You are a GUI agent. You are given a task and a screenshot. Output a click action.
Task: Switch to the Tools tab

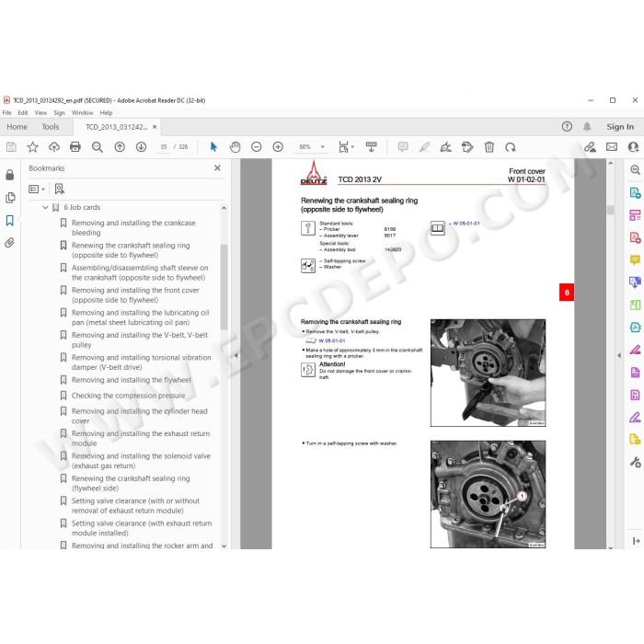pyautogui.click(x=51, y=127)
